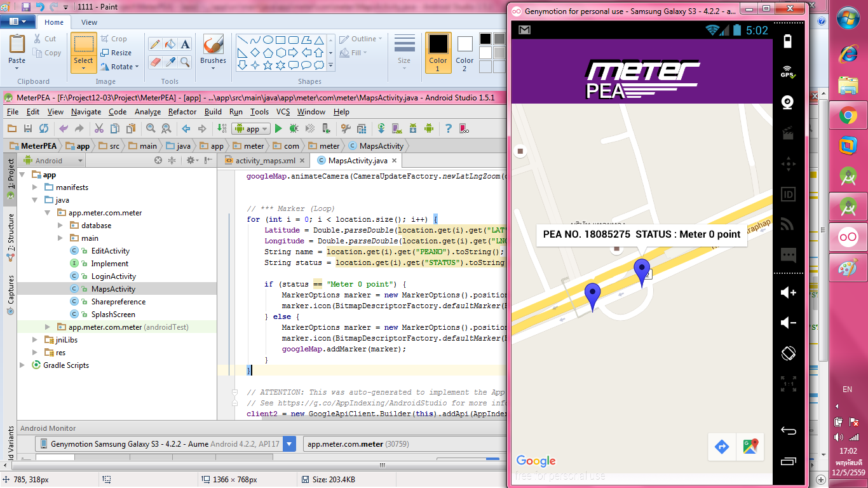Click the Cut scissors icon in Android Studio toolbar
This screenshot has width=868, height=488.
point(99,128)
